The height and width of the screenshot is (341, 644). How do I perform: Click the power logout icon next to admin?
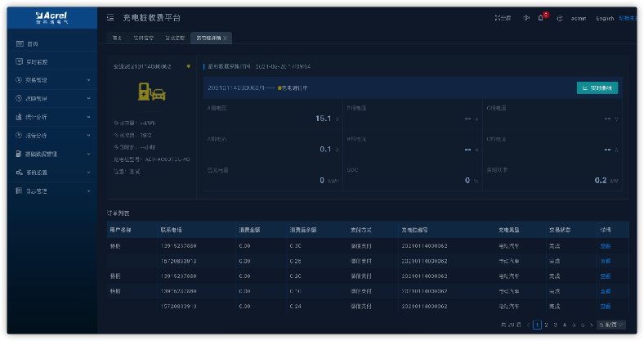tap(560, 18)
